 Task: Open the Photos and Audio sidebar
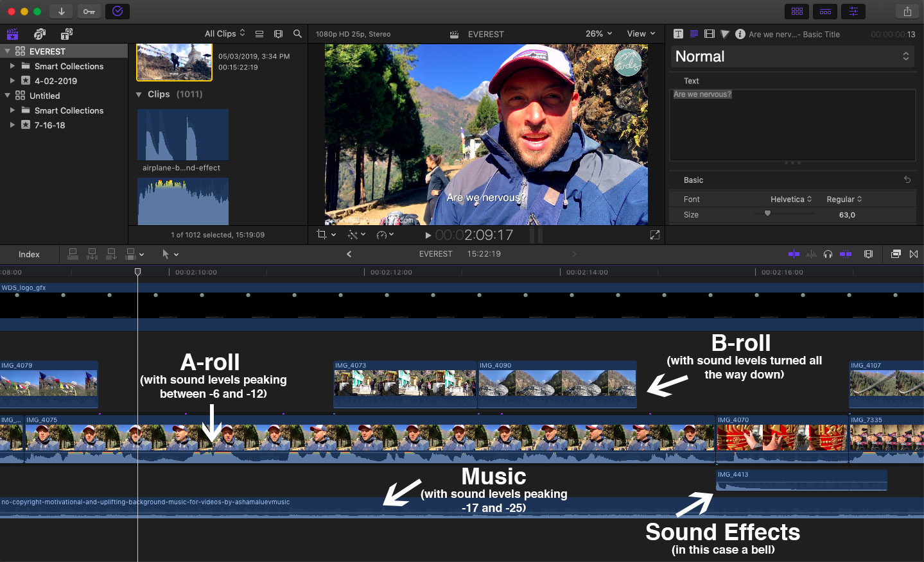pos(40,34)
